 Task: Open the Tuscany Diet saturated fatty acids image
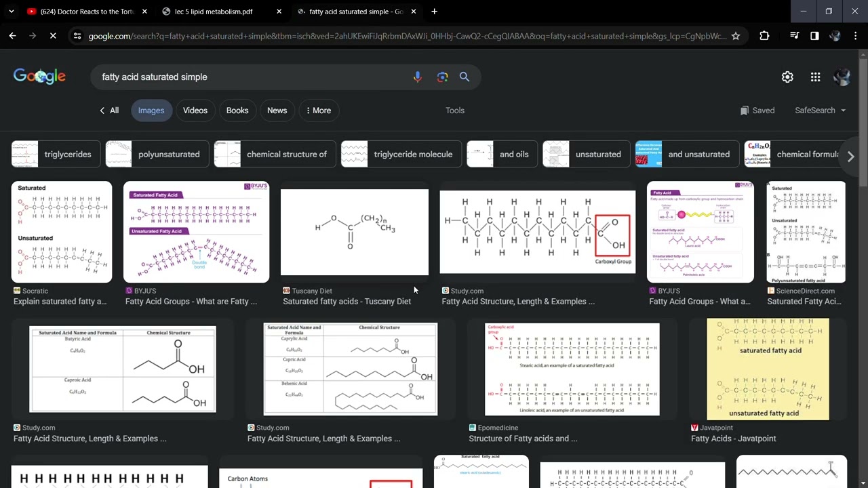[355, 232]
